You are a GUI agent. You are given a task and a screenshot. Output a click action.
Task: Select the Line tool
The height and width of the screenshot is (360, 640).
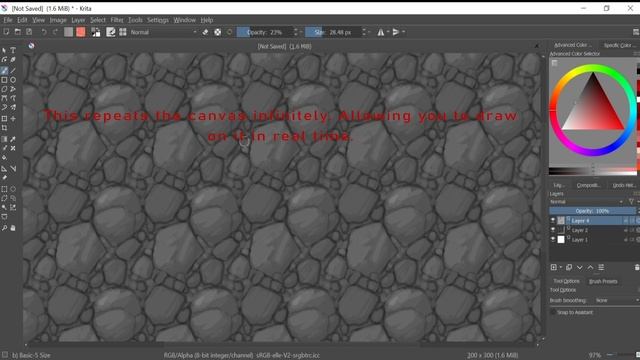pos(13,71)
